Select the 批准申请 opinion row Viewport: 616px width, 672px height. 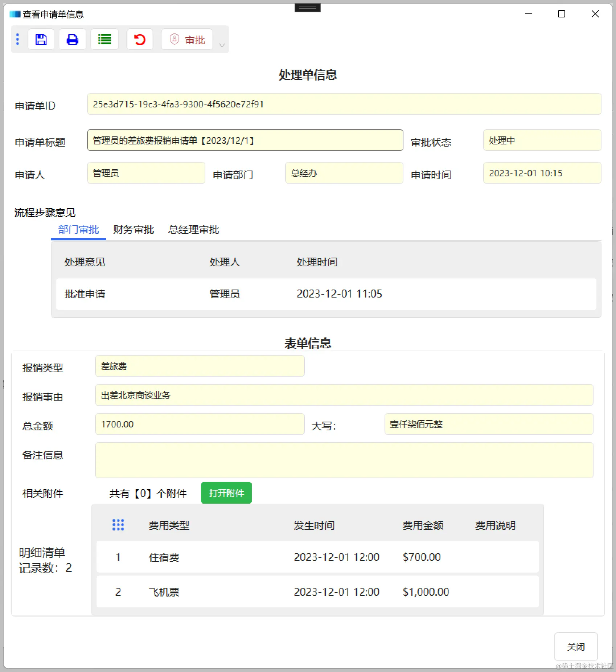326,294
